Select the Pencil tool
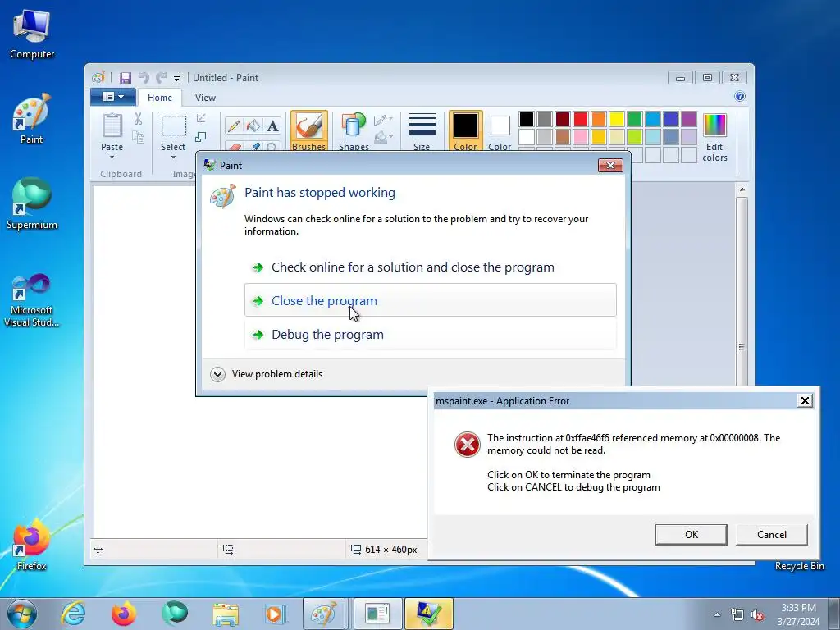This screenshot has height=630, width=840. 234,126
